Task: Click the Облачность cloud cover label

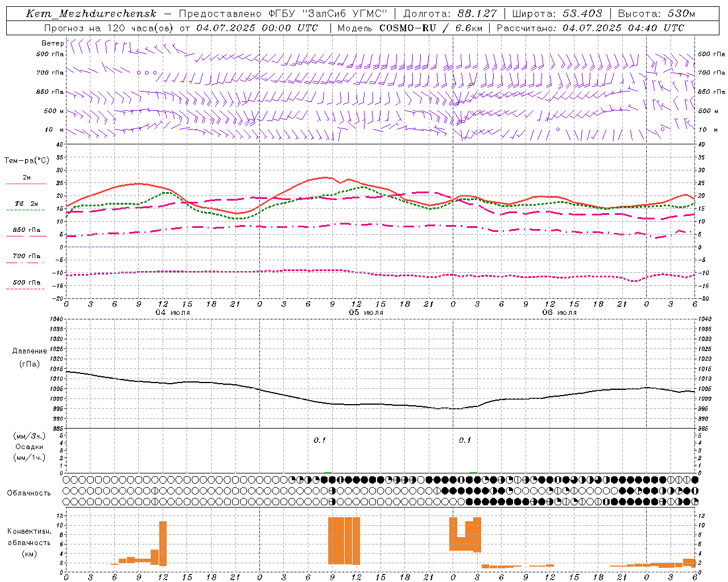Action: coord(29,493)
